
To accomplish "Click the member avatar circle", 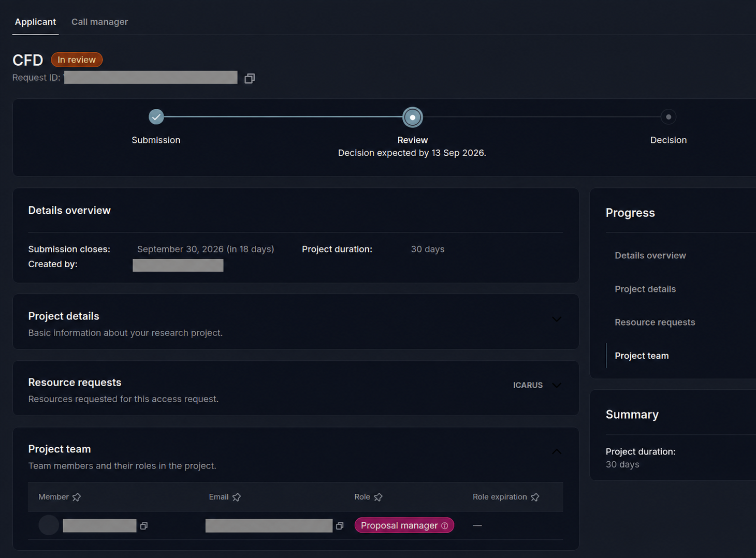I will (49, 525).
